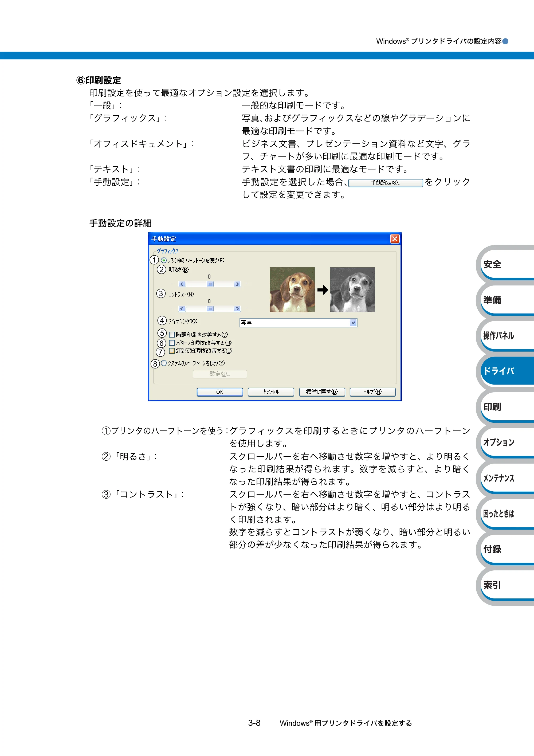This screenshot has height=756, width=534.
Task: Click contrast slider right arrow
Action: click(x=237, y=308)
